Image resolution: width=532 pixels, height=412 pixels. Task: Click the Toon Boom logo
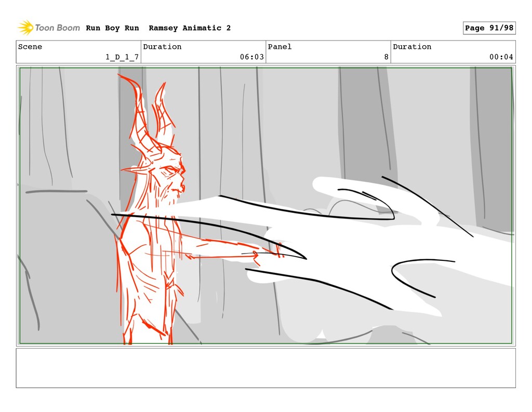click(x=49, y=28)
